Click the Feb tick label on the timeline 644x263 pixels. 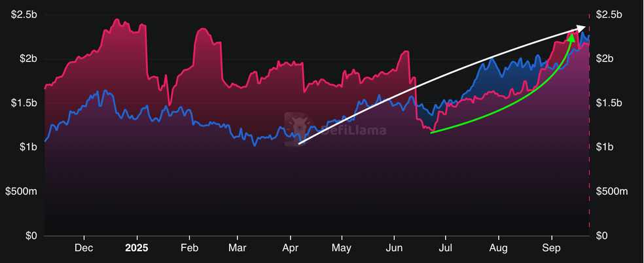coord(189,248)
